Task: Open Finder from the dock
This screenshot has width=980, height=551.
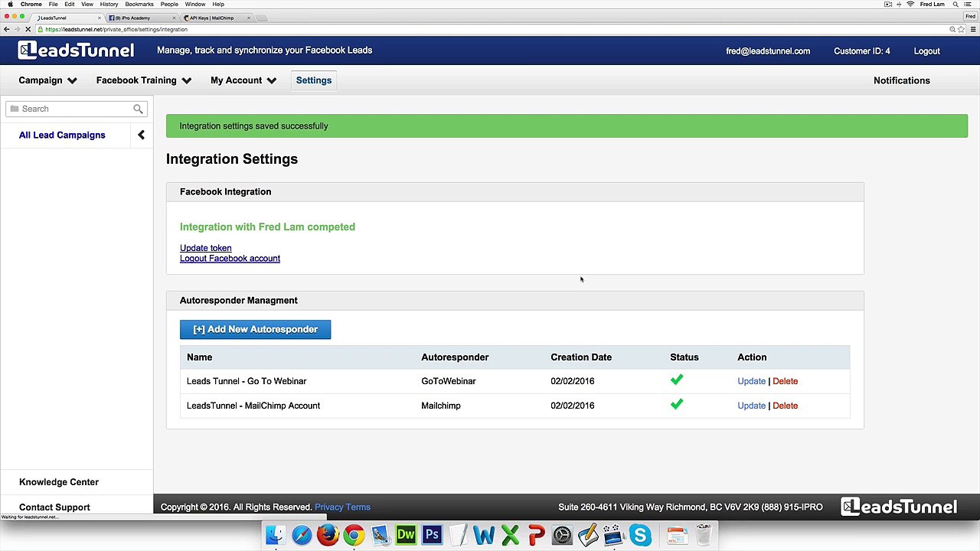Action: 275,535
